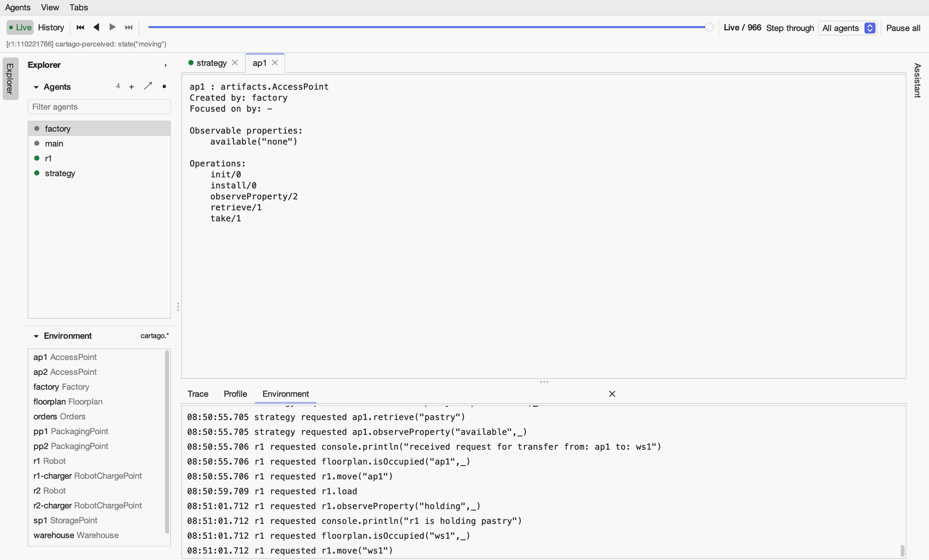
Task: Click the horizontal panel splitter dots
Action: [544, 382]
